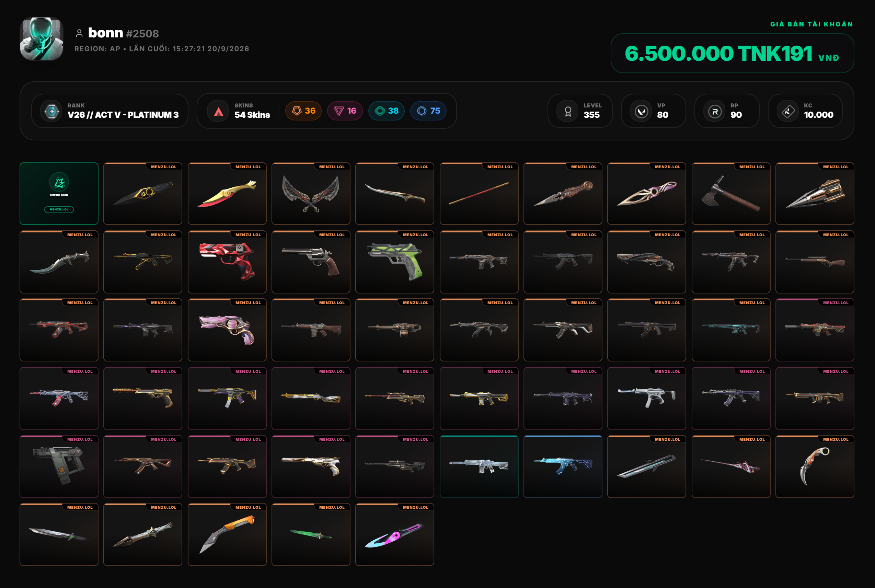875x588 pixels.
Task: Open the MENZU.LOL pill in Check Skin card
Action: pyautogui.click(x=59, y=210)
